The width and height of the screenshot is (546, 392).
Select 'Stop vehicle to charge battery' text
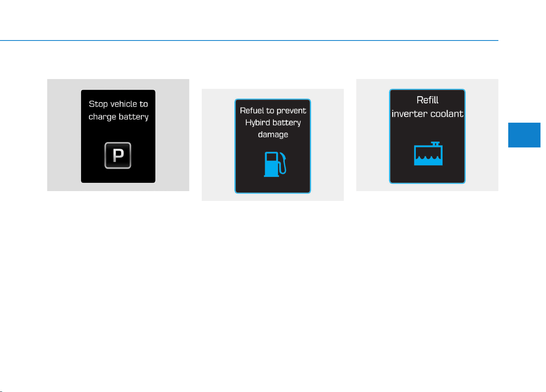[x=118, y=110]
